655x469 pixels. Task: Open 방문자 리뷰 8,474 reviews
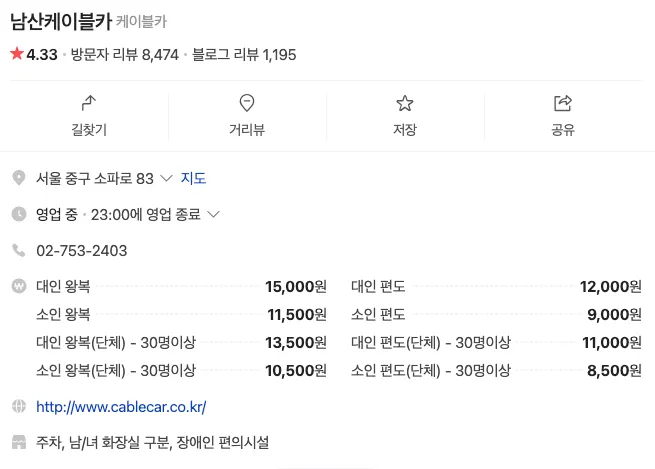coord(125,55)
